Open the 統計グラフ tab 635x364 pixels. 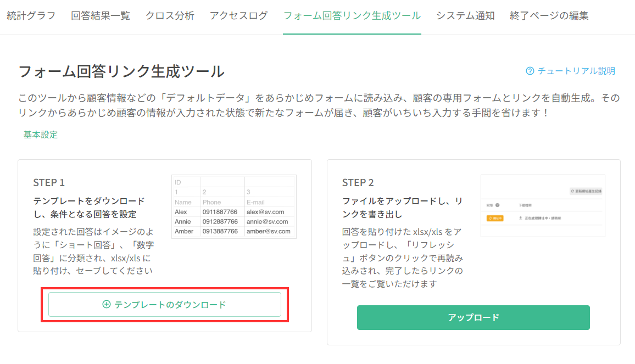point(31,16)
